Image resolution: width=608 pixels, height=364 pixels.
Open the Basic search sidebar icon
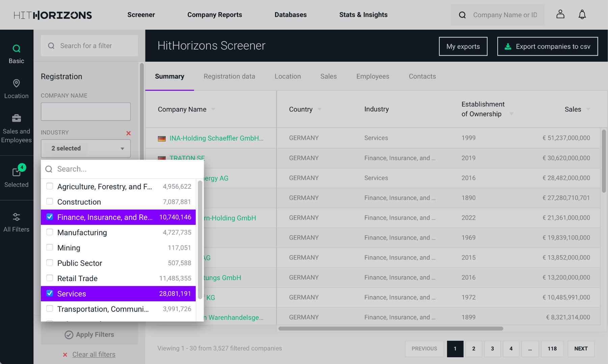17,49
